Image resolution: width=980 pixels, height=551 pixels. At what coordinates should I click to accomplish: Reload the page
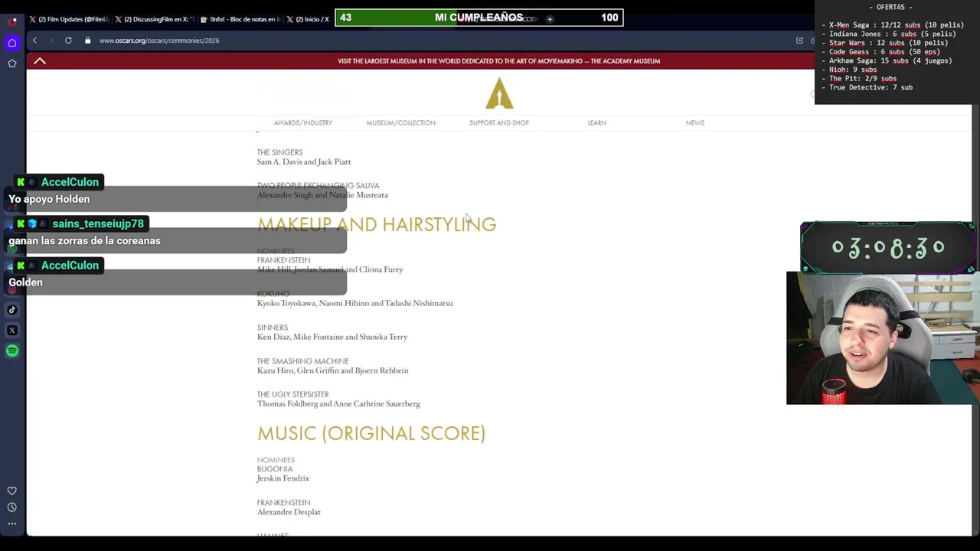click(68, 41)
